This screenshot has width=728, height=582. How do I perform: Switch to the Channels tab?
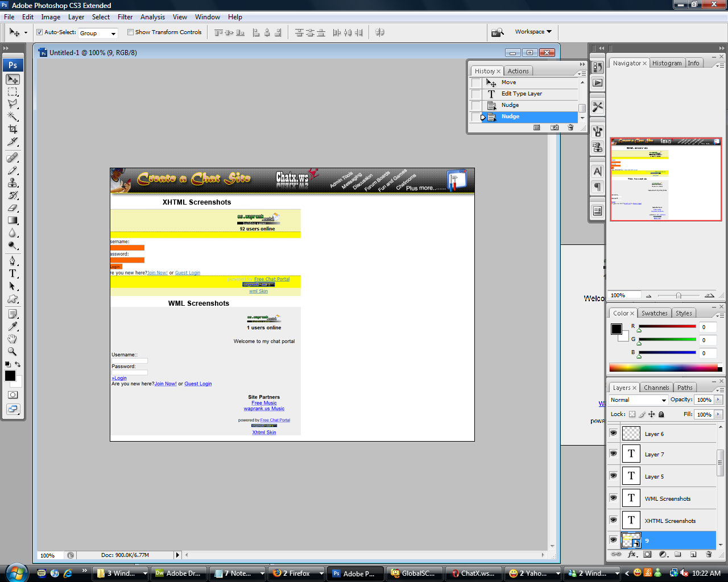pyautogui.click(x=656, y=388)
